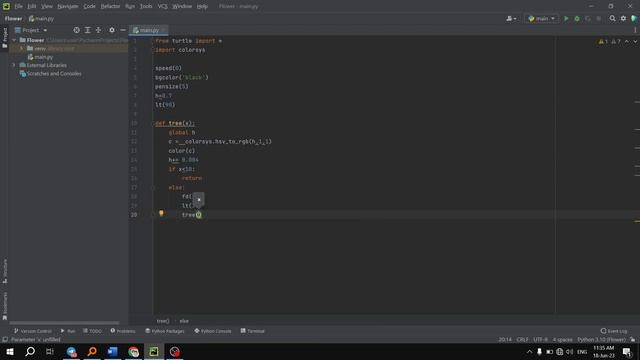
Task: Go to previous highlighted problem arrow
Action: (x=627, y=42)
